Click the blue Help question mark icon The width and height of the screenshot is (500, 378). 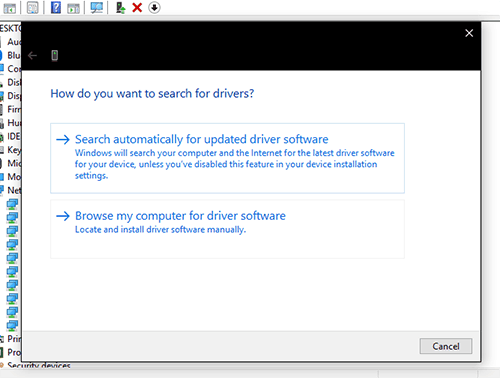click(56, 7)
